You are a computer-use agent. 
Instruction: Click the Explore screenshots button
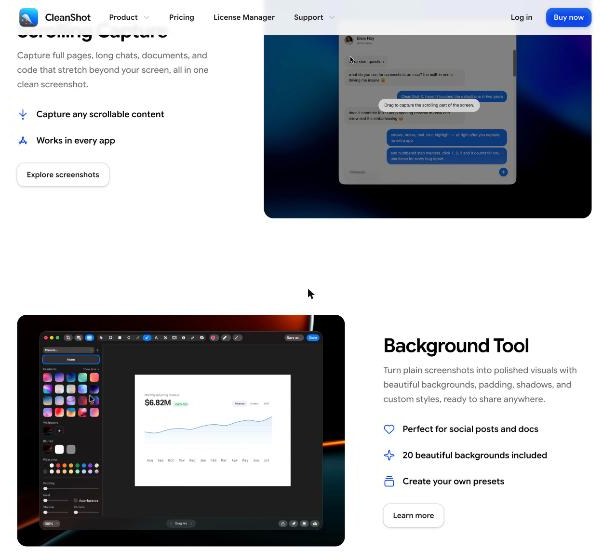pyautogui.click(x=63, y=175)
